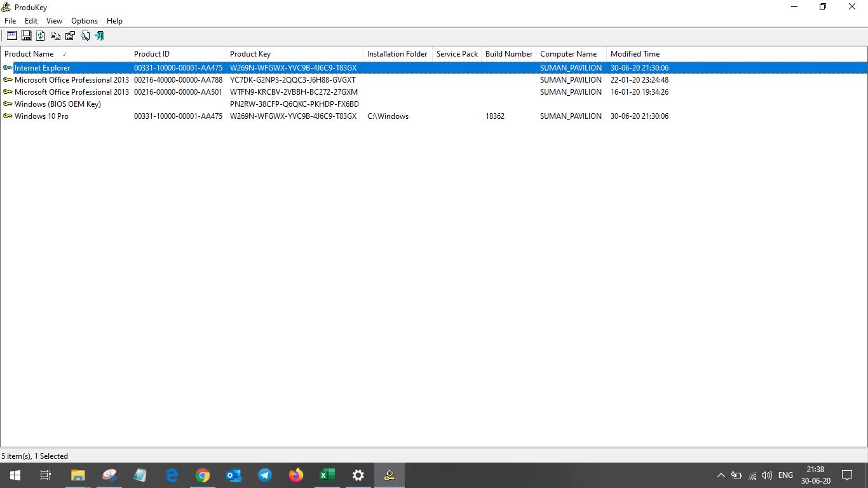Sort by the Product ID column header
868x488 pixels.
pyautogui.click(x=178, y=54)
